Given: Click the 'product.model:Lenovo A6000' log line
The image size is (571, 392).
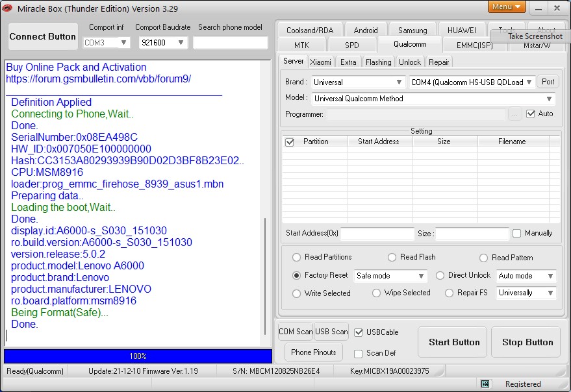Looking at the screenshot, I should point(77,265).
